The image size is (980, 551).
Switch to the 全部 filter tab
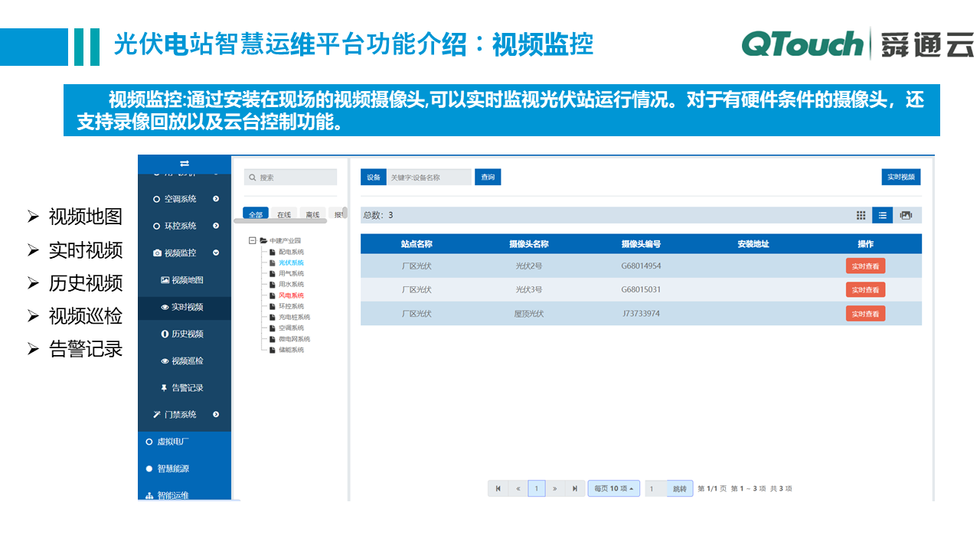257,214
